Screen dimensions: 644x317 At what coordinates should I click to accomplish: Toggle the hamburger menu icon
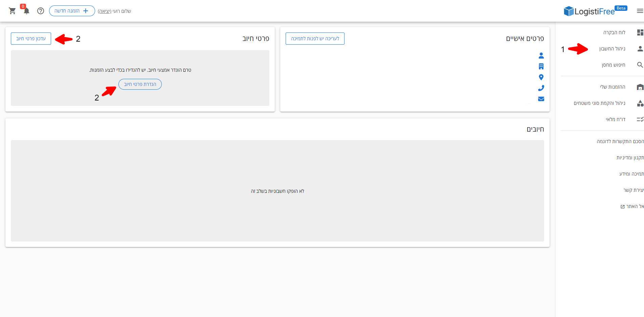click(640, 11)
